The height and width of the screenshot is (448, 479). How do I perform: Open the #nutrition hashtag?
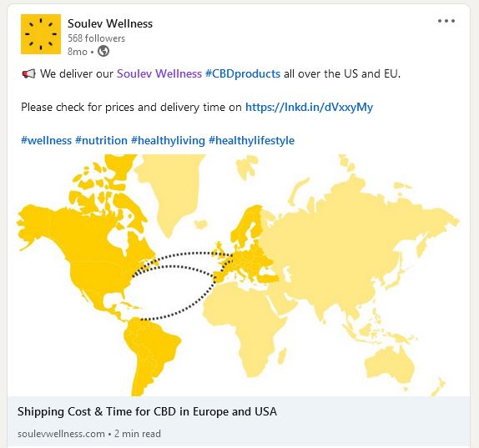click(101, 140)
